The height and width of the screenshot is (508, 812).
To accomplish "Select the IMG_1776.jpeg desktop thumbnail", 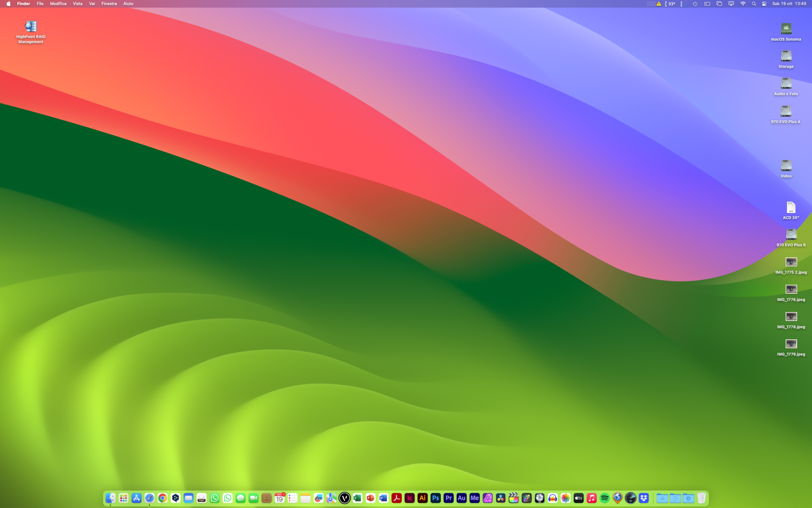I will click(x=791, y=289).
